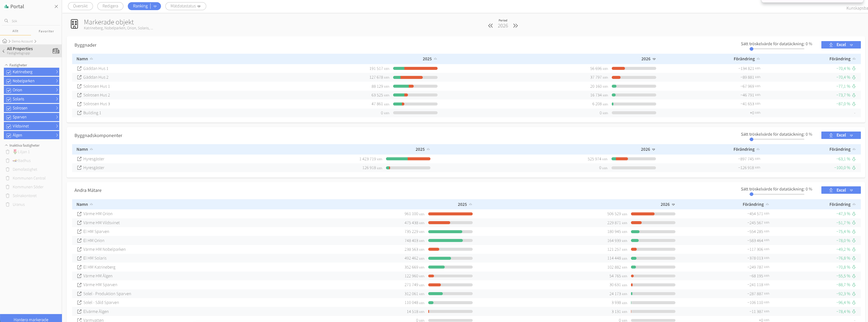Image resolution: width=868 pixels, height=322 pixels.
Task: Click the trash icon beside Badhus
Action: [8, 161]
